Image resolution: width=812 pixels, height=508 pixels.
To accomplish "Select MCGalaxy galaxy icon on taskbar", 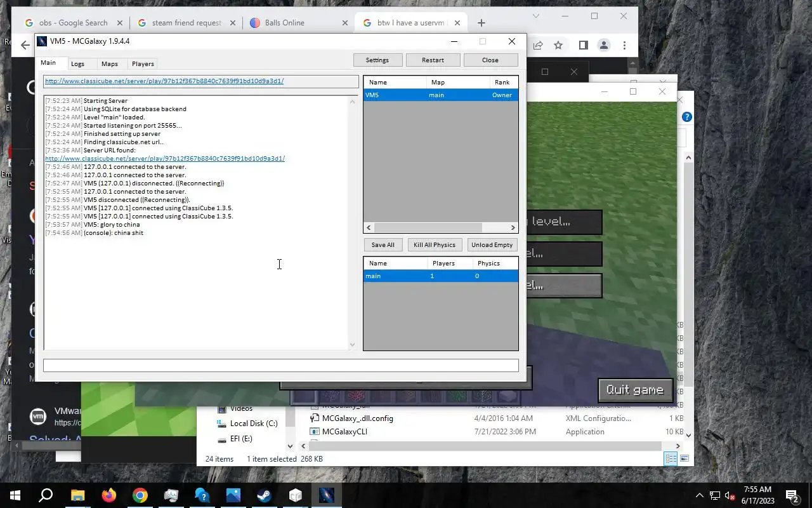I will click(x=327, y=495).
